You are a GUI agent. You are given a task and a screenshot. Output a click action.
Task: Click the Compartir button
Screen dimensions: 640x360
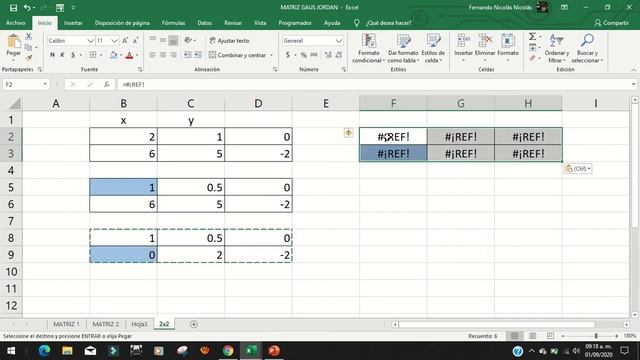pyautogui.click(x=611, y=23)
